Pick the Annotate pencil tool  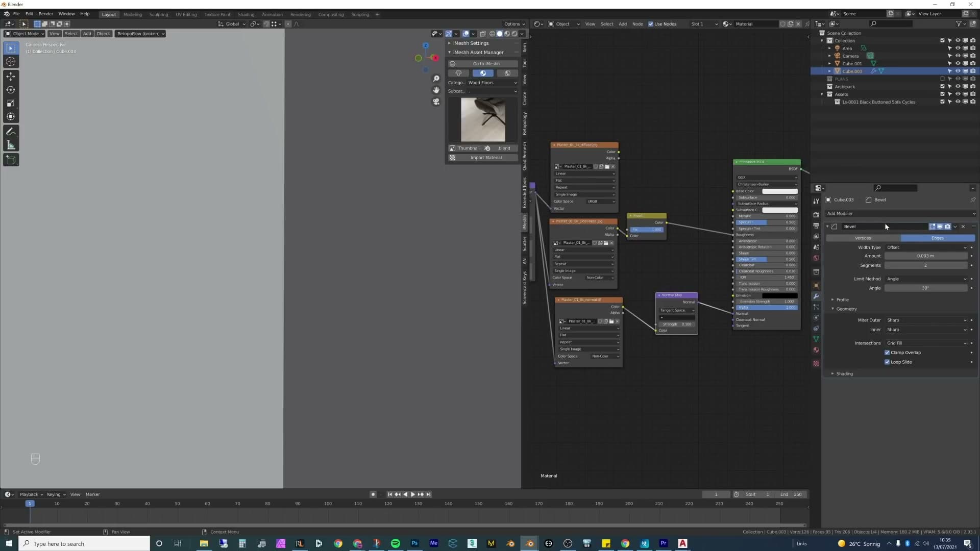coord(11,132)
